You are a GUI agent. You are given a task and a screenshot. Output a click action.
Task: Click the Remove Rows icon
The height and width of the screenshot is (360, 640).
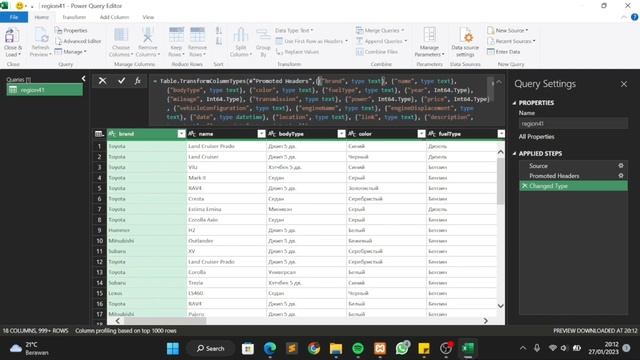click(x=197, y=35)
